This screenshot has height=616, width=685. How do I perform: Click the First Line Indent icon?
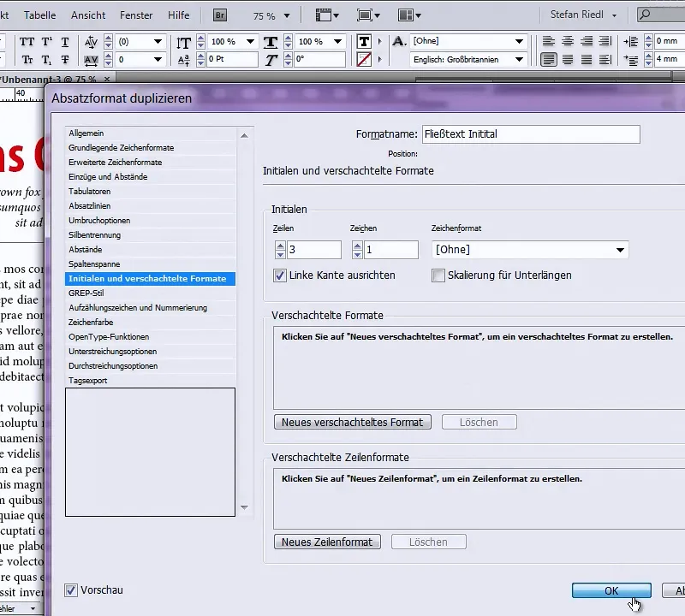point(630,59)
